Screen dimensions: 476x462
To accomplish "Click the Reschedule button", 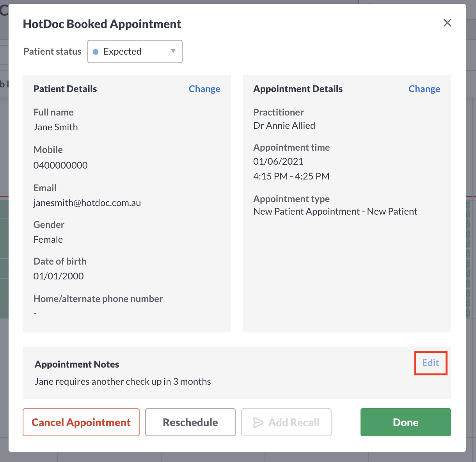I will (190, 422).
